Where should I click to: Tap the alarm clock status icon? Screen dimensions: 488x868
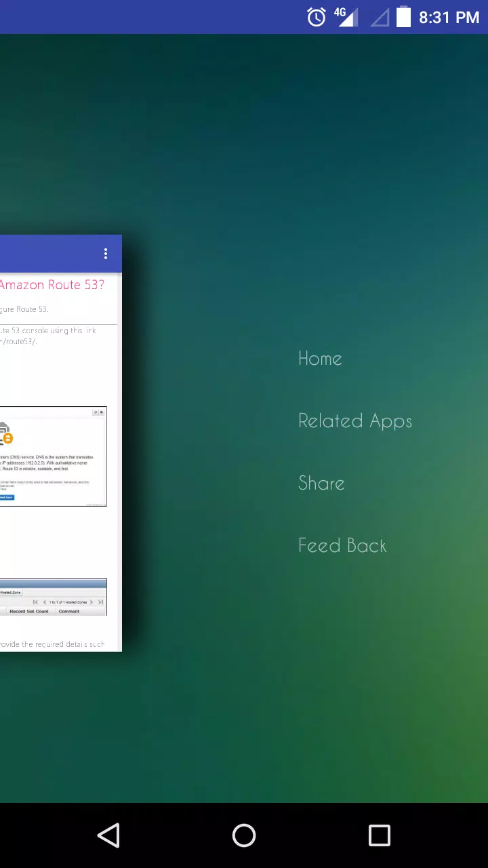tap(317, 17)
